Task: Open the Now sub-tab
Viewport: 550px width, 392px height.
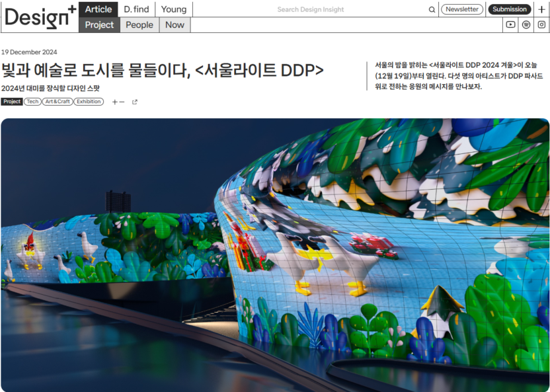Action: click(x=175, y=25)
